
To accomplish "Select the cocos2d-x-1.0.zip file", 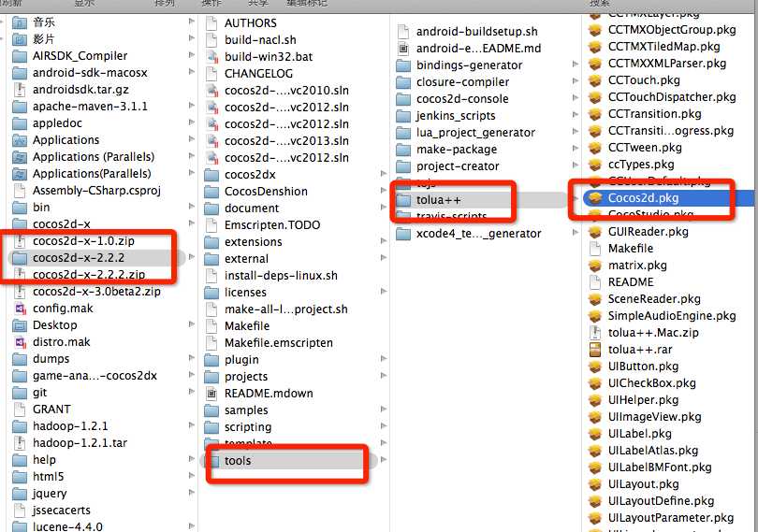I will click(83, 241).
